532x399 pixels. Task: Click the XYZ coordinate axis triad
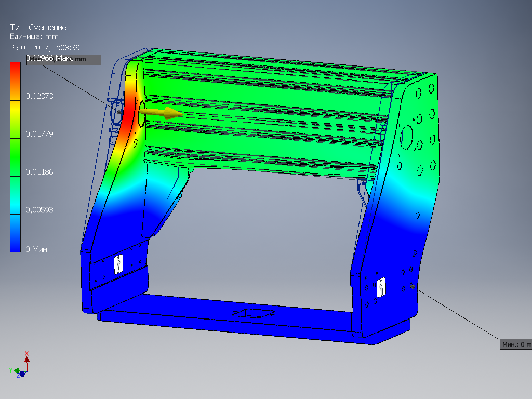coord(20,365)
